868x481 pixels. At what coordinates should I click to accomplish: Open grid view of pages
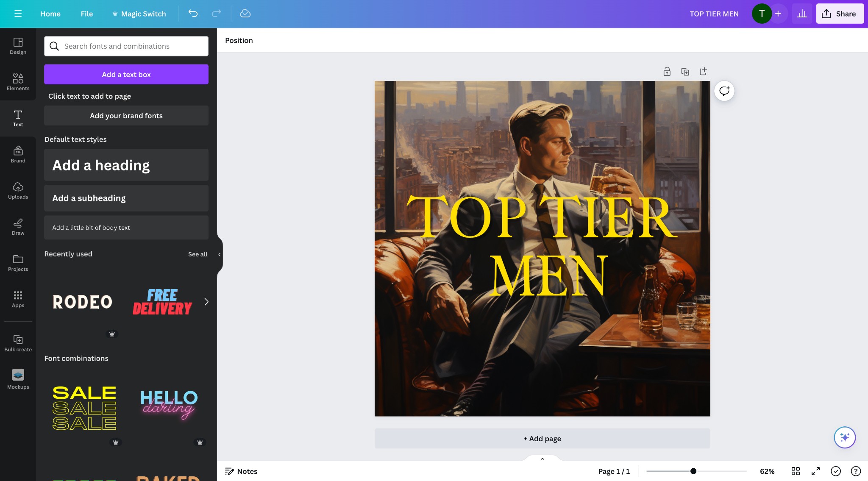[796, 471]
